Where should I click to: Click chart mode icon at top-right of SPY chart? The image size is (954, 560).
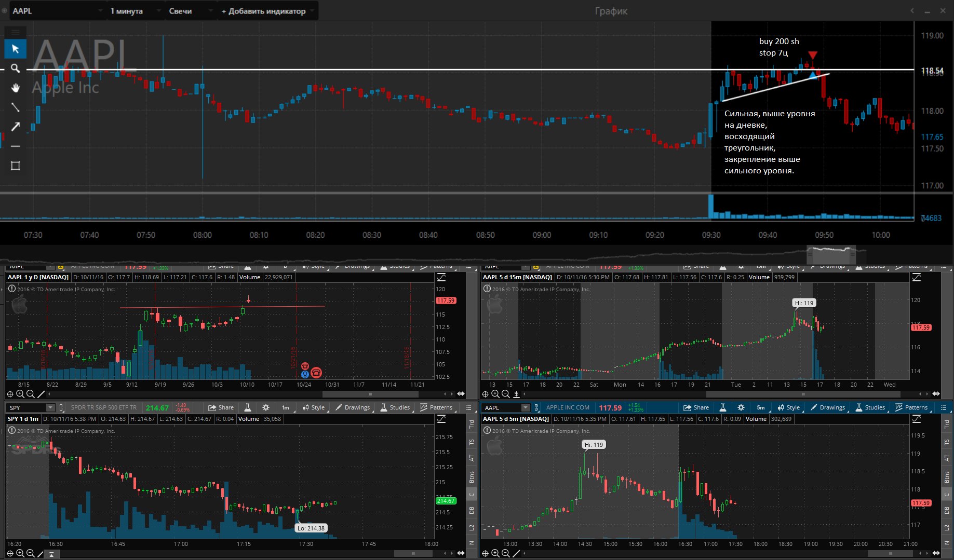[441, 419]
